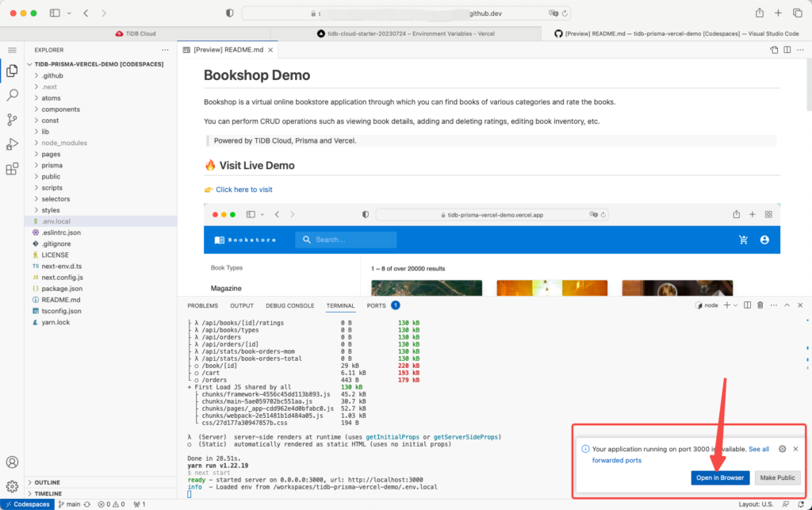Kill the active terminal with the trash icon
This screenshot has width=812, height=510.
click(x=760, y=305)
